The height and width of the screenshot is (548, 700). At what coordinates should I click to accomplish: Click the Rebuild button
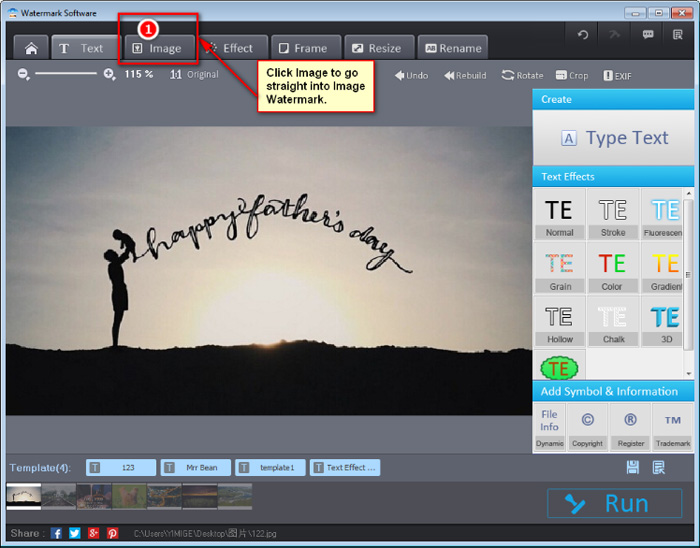465,75
